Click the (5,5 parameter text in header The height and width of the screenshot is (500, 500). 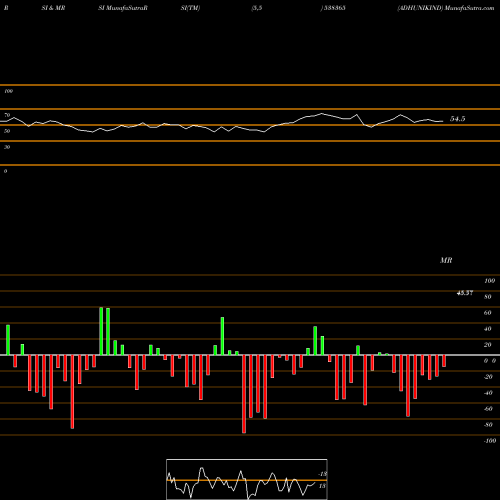click(257, 8)
